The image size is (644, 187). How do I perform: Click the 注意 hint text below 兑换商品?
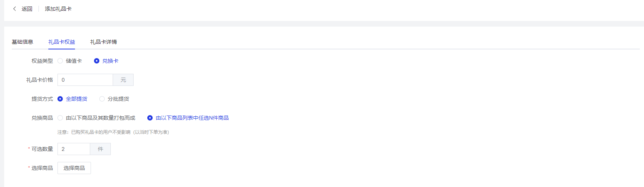point(113,132)
